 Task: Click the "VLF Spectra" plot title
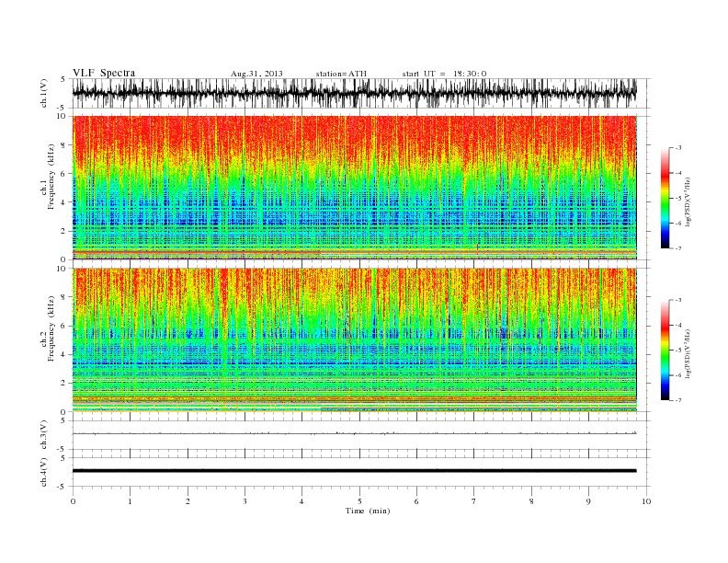(x=104, y=73)
